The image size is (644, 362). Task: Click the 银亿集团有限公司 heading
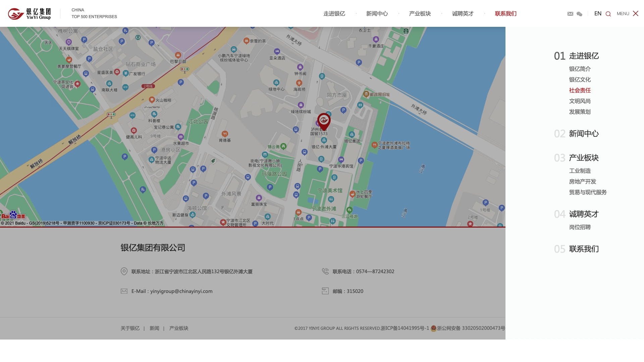tap(153, 248)
